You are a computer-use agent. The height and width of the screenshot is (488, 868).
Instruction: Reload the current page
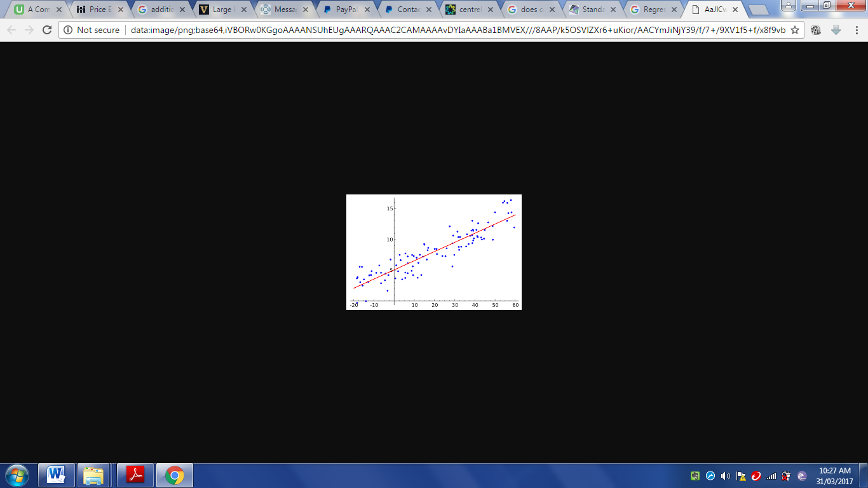(47, 30)
